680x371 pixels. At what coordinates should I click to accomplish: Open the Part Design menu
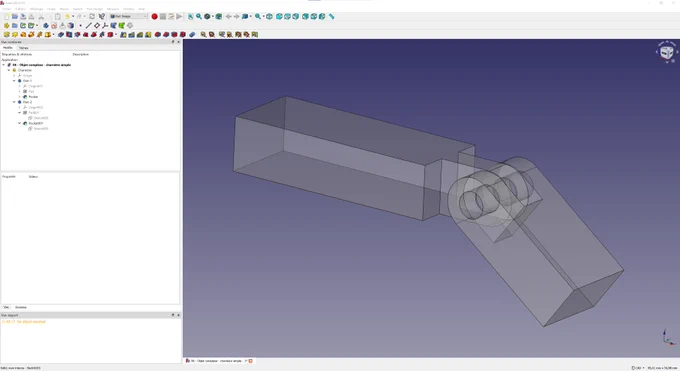[x=95, y=9]
